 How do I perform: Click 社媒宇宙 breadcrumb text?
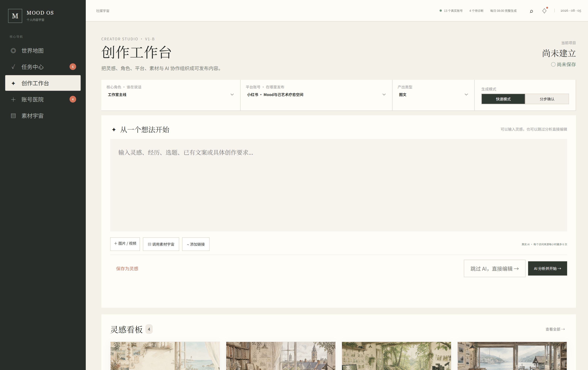tap(103, 11)
